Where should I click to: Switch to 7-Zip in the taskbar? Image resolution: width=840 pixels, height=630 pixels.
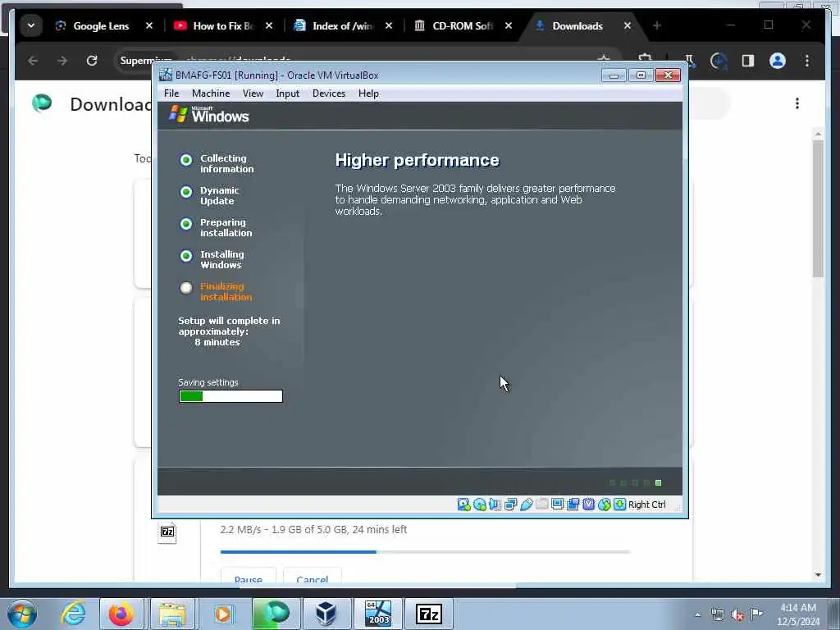[x=428, y=614]
